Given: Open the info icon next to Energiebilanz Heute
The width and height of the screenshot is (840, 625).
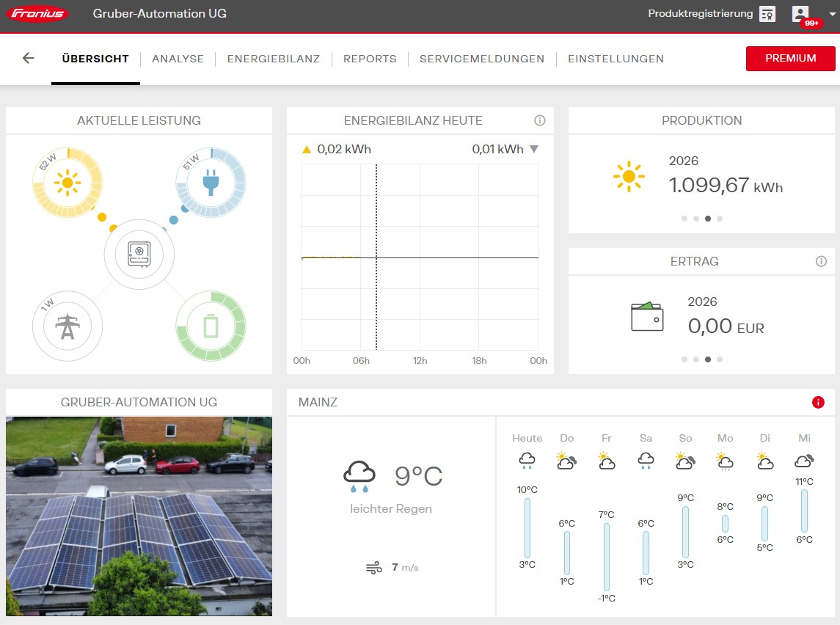Looking at the screenshot, I should pyautogui.click(x=539, y=120).
